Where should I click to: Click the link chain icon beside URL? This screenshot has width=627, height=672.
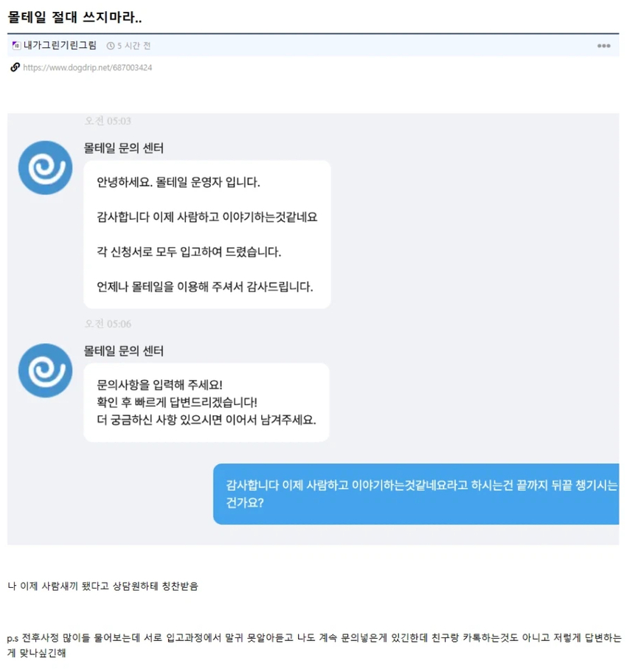click(15, 67)
